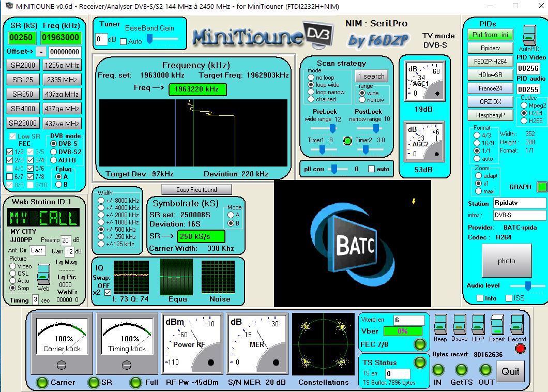
Task: Enable pll corr auto checkbox
Action: click(x=372, y=169)
